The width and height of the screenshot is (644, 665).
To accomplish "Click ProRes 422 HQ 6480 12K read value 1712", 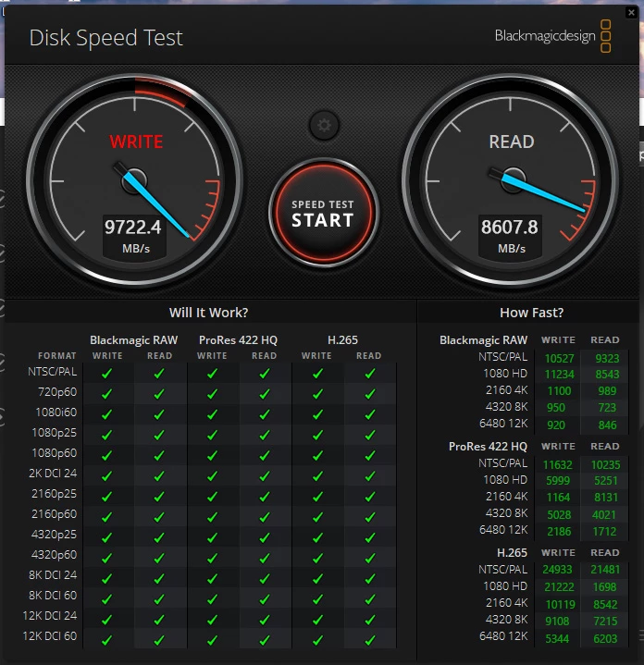I will pyautogui.click(x=604, y=532).
